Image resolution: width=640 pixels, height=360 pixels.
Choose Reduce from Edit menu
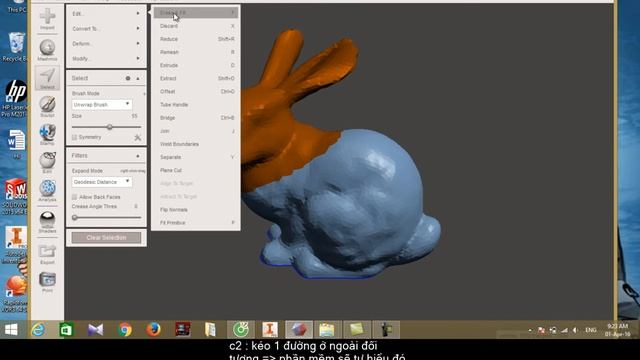coord(196,39)
